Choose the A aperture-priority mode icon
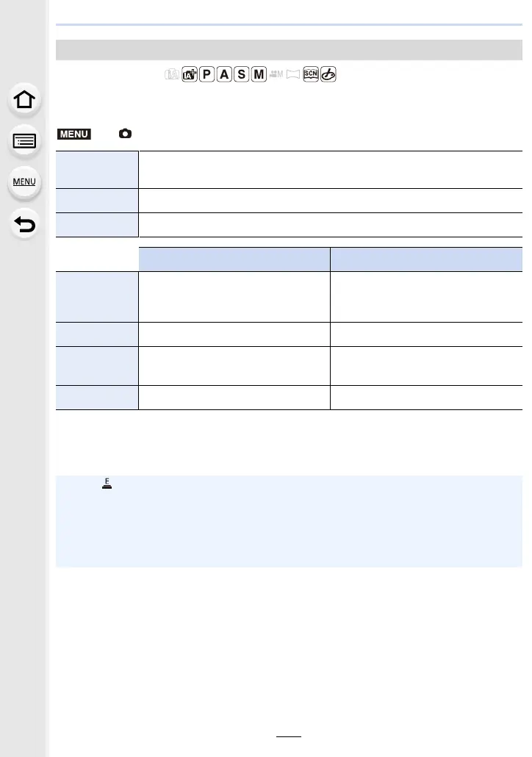 coord(224,74)
